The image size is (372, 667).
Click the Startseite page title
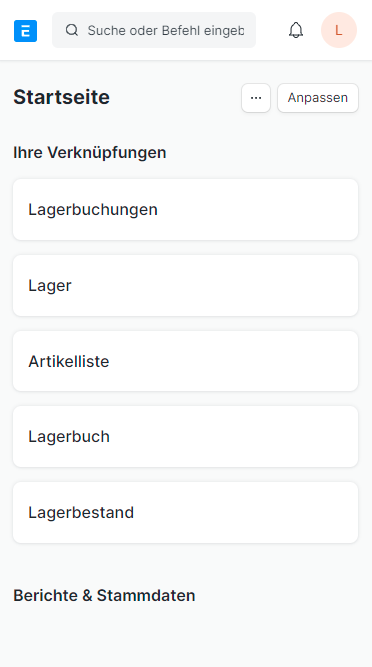click(62, 97)
